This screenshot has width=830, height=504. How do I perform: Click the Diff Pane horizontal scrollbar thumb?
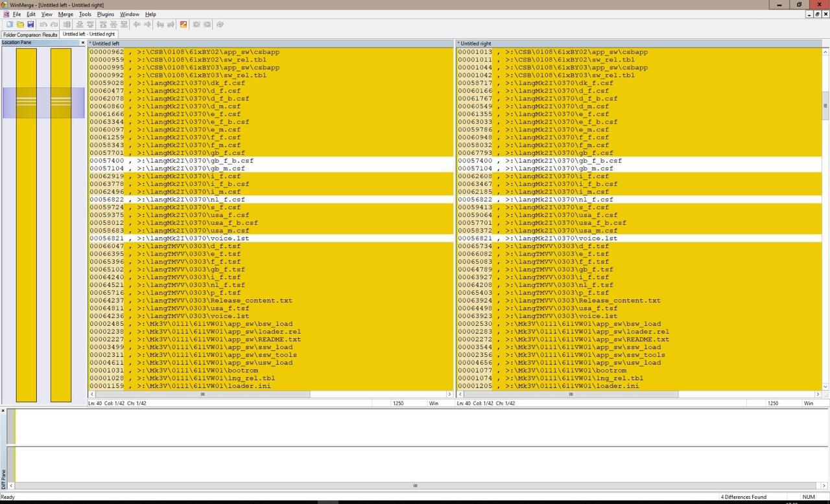(x=415, y=485)
